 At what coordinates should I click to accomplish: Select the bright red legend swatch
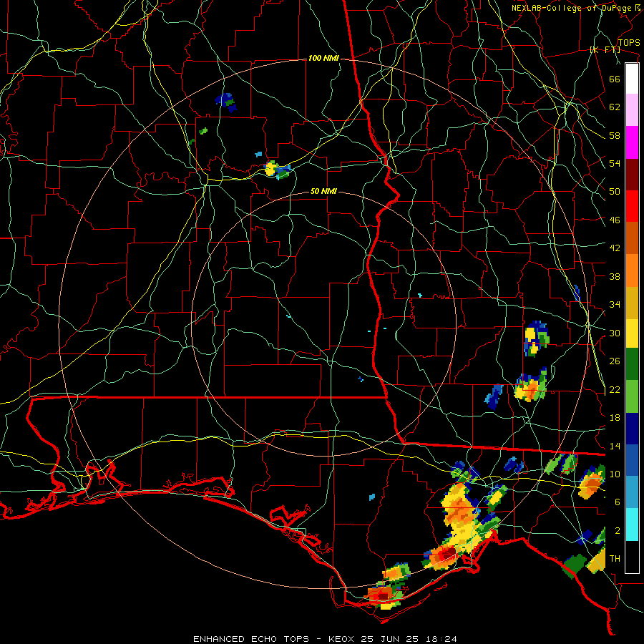pos(632,206)
